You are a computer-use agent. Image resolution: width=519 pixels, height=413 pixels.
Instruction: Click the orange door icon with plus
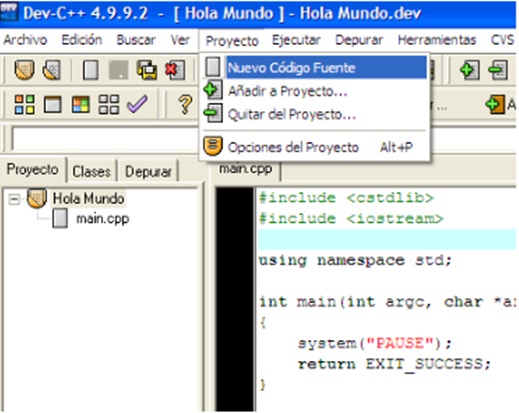click(495, 104)
